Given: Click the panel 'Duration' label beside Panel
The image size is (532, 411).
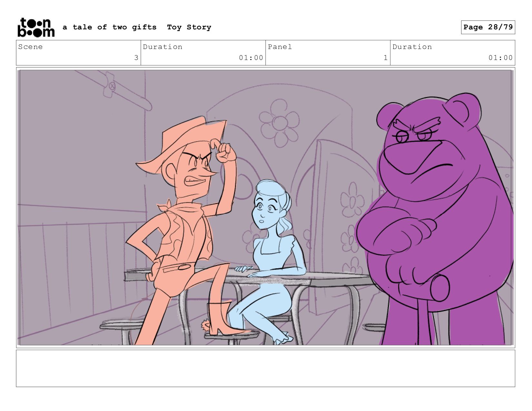Looking at the screenshot, I should click(x=412, y=47).
